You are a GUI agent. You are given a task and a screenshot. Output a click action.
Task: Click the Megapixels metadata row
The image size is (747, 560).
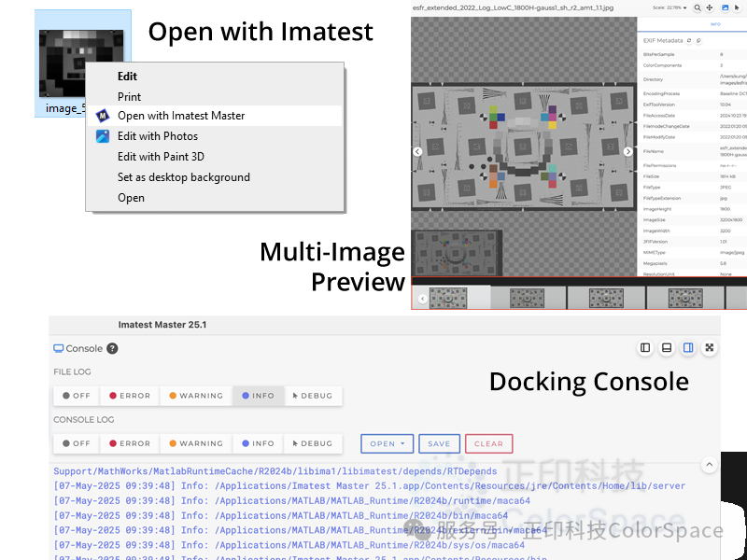coord(692,263)
